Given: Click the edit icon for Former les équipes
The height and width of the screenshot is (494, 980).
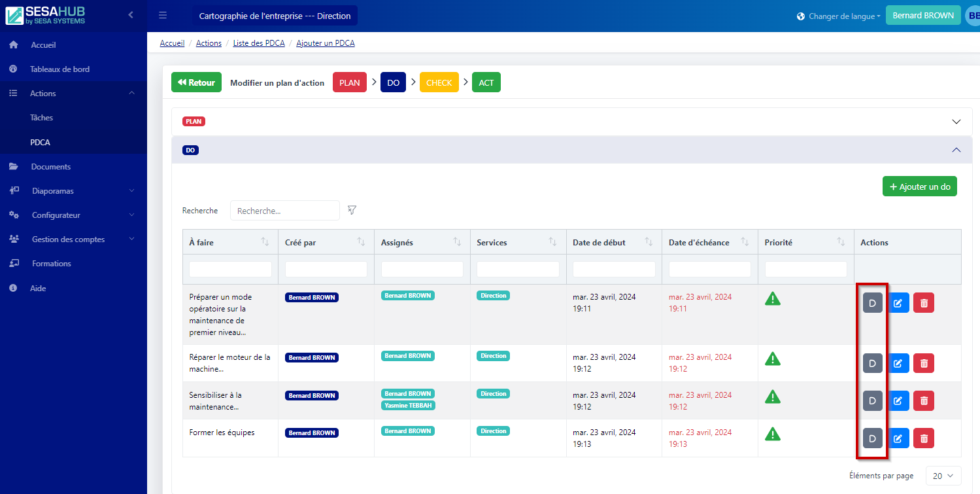Looking at the screenshot, I should point(898,438).
